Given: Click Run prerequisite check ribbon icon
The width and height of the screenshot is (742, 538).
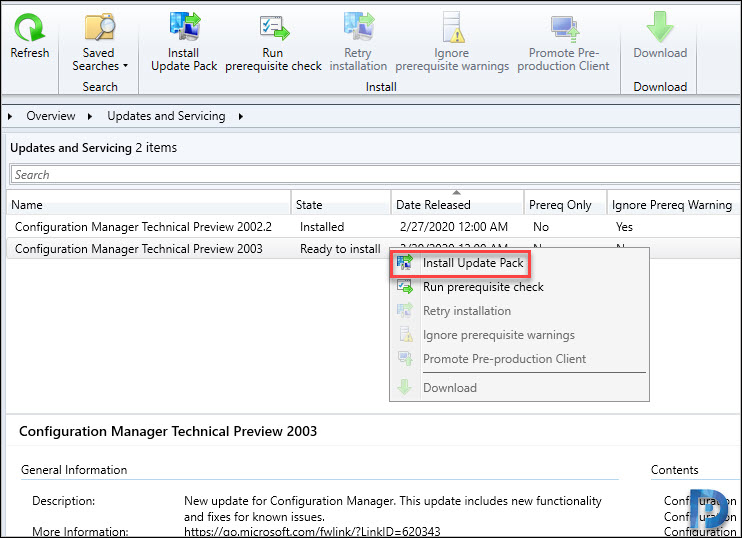Looking at the screenshot, I should click(274, 27).
